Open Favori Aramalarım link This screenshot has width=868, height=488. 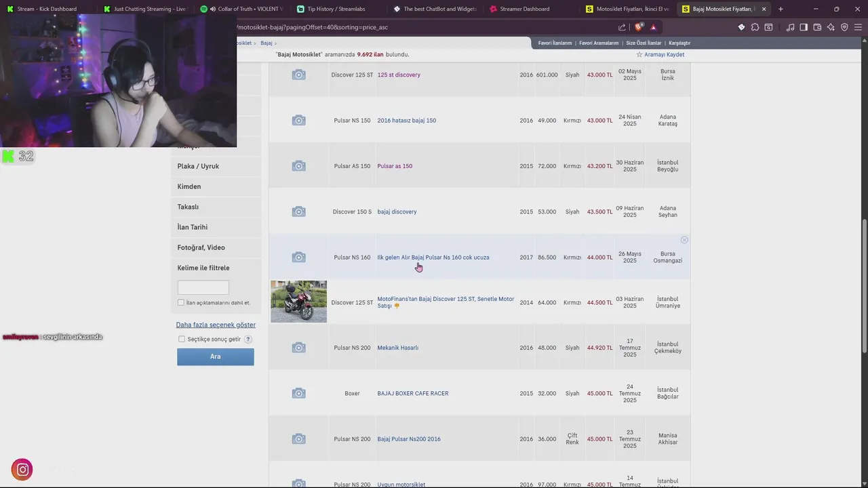point(599,43)
